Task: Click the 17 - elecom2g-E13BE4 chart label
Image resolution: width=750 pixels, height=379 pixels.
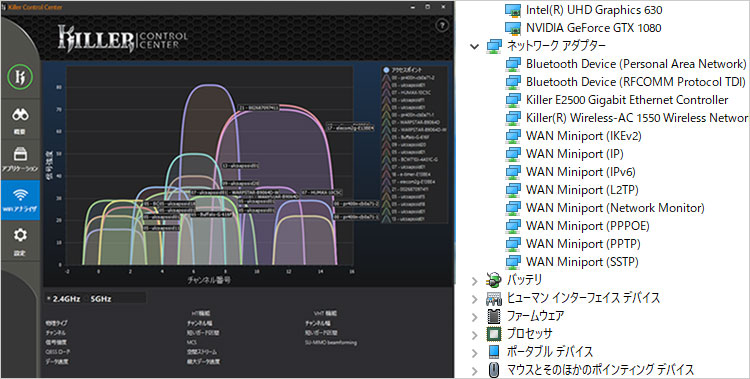Action: (351, 128)
